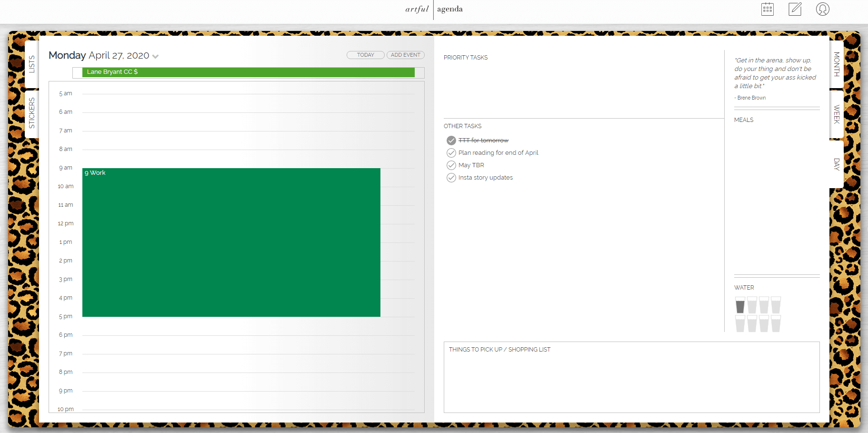Viewport: 868px width, 433px height.
Task: Click the 'Plan reading for end of April' text
Action: (498, 153)
